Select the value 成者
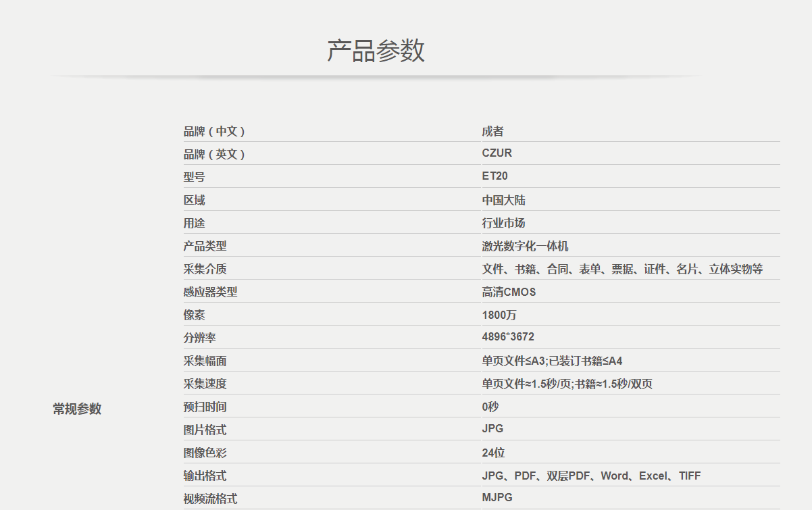Screen dimensions: 812x510 click(x=492, y=132)
